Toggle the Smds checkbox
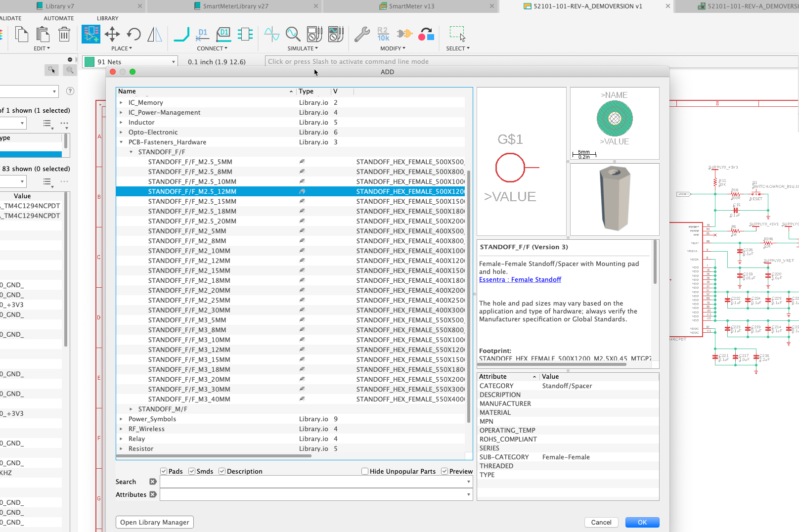This screenshot has width=799, height=532. [192, 471]
